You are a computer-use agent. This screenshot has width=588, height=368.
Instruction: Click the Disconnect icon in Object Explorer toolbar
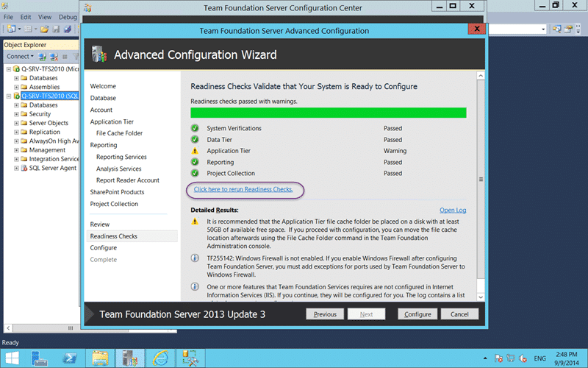tap(54, 57)
